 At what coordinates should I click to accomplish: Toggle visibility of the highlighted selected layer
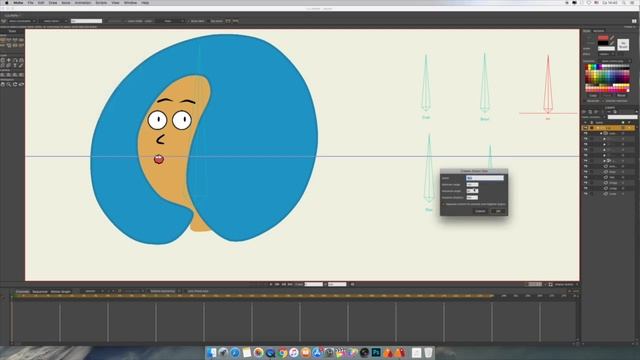tap(585, 128)
